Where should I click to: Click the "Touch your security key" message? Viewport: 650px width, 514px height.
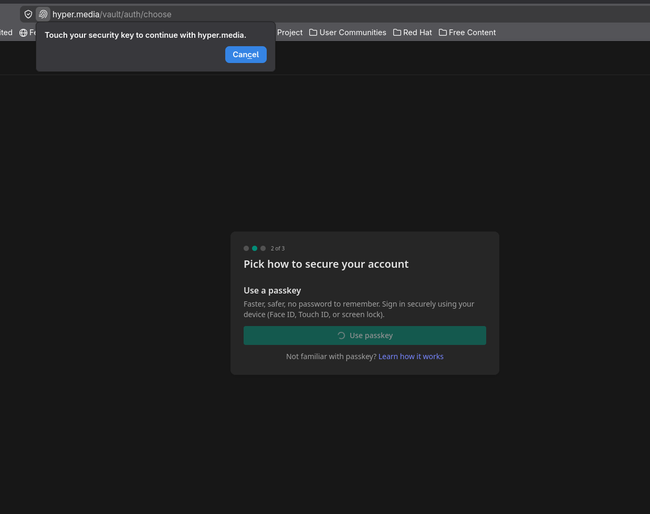click(145, 35)
